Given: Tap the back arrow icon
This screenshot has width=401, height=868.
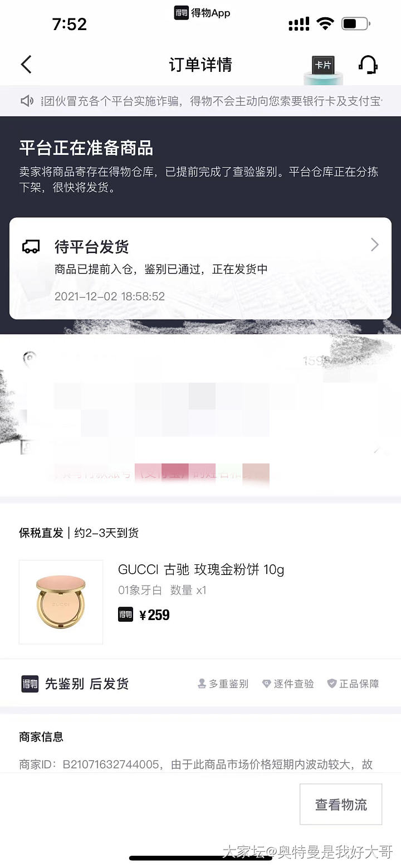Looking at the screenshot, I should (26, 65).
